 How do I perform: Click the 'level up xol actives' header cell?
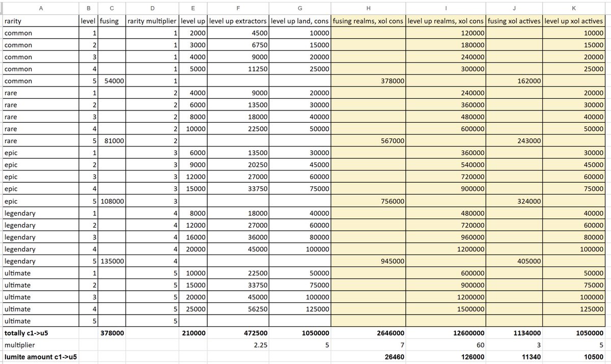575,21
